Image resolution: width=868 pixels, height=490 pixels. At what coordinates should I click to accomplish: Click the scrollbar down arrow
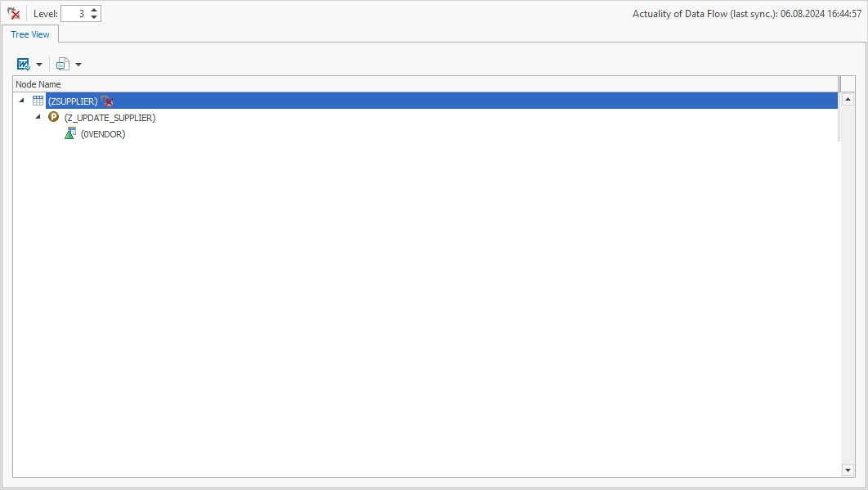coord(847,470)
